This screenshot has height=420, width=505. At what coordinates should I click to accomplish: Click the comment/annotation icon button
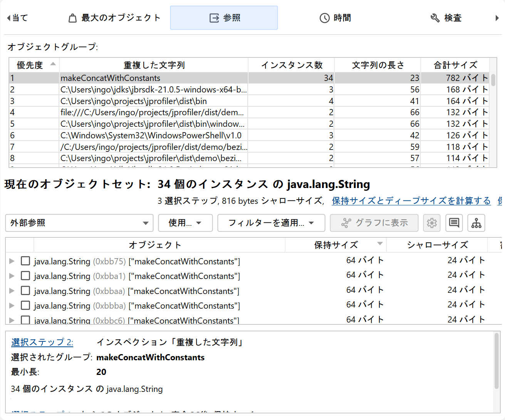click(454, 223)
